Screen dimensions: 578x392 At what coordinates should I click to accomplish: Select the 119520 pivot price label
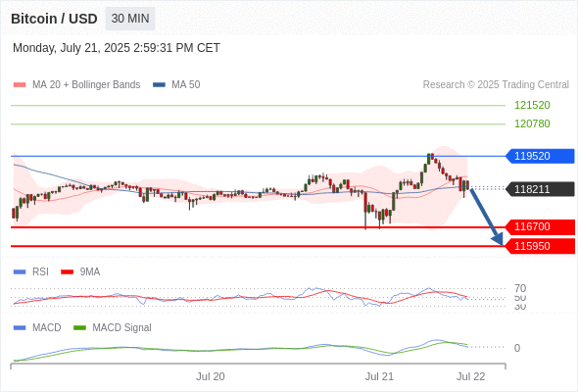pos(540,156)
